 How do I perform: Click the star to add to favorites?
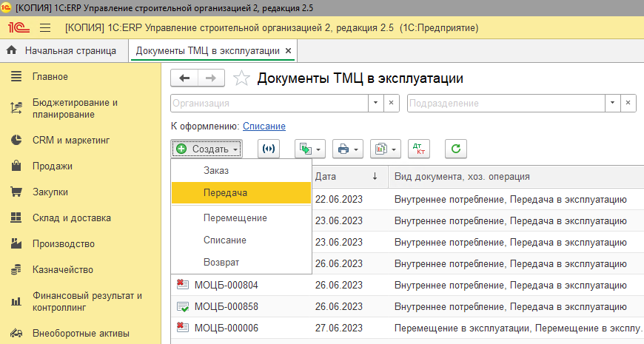point(241,78)
